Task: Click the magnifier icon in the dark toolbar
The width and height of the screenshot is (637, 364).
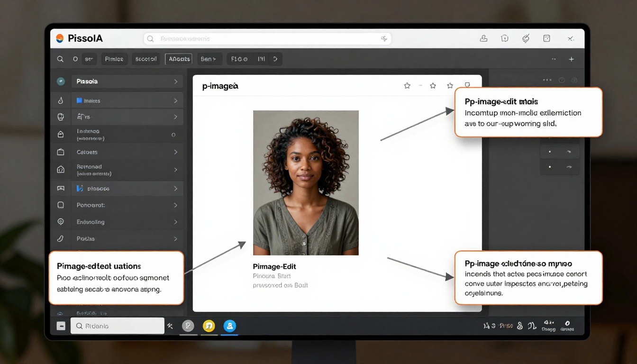Action: [60, 59]
